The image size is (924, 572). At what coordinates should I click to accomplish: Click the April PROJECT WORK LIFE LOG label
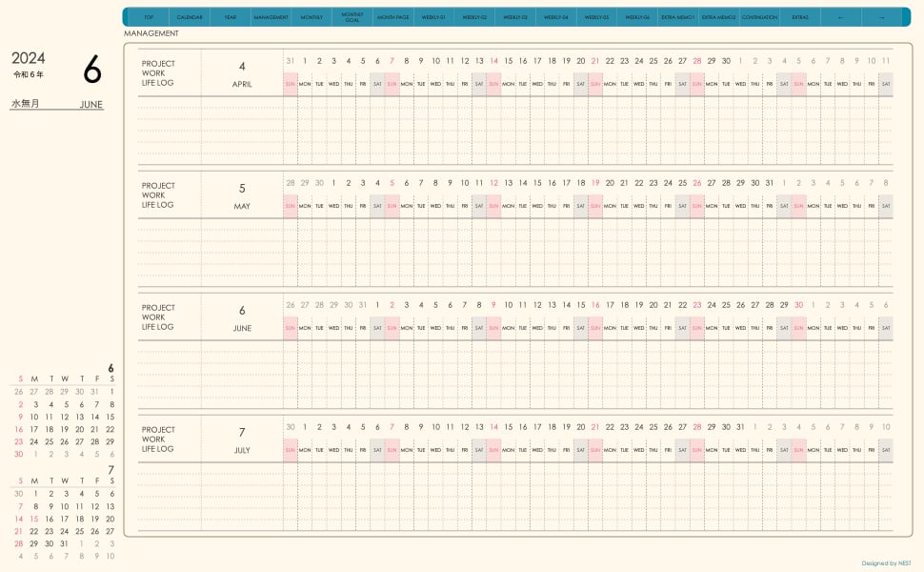point(158,73)
